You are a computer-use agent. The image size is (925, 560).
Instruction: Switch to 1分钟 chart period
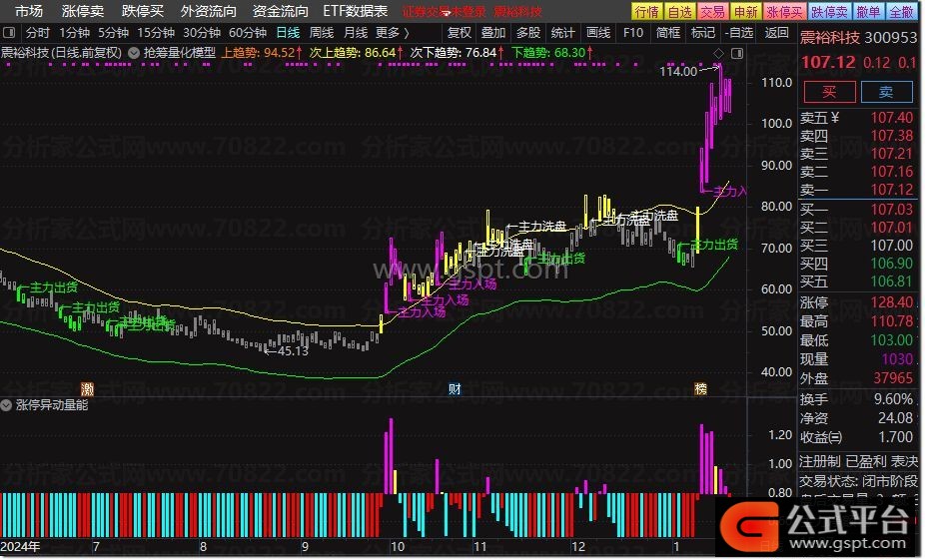[75, 33]
